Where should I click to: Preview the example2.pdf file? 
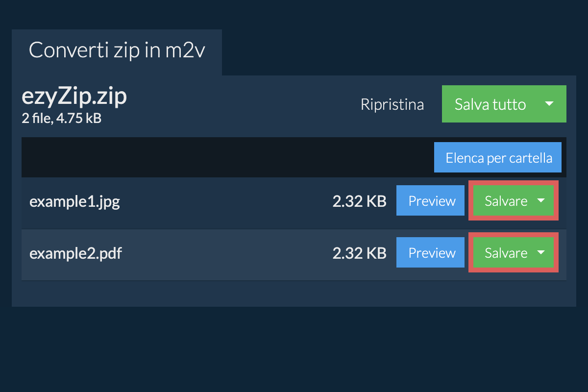click(431, 253)
